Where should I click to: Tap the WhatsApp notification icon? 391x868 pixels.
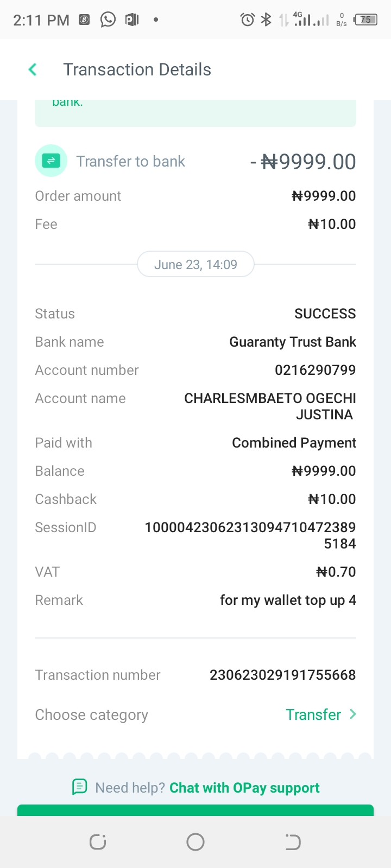(x=108, y=20)
